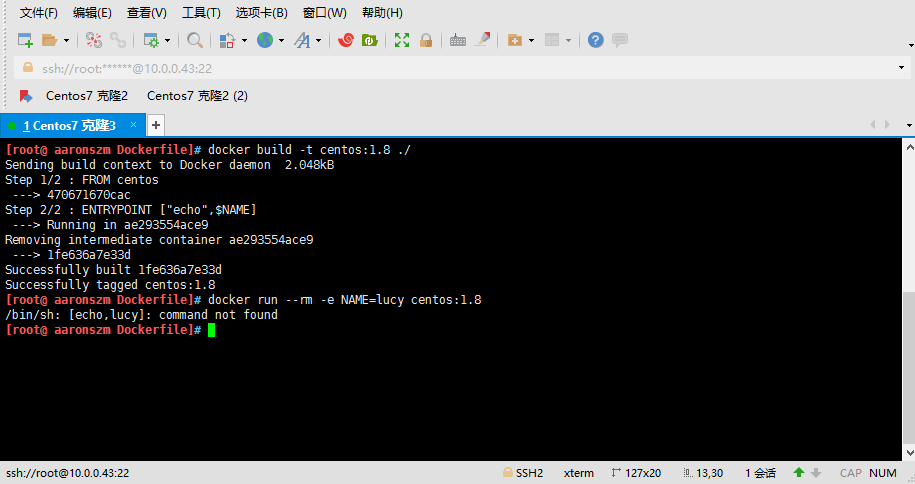This screenshot has height=484, width=915.
Task: Click the chat feedback bubble icon
Action: (x=620, y=40)
